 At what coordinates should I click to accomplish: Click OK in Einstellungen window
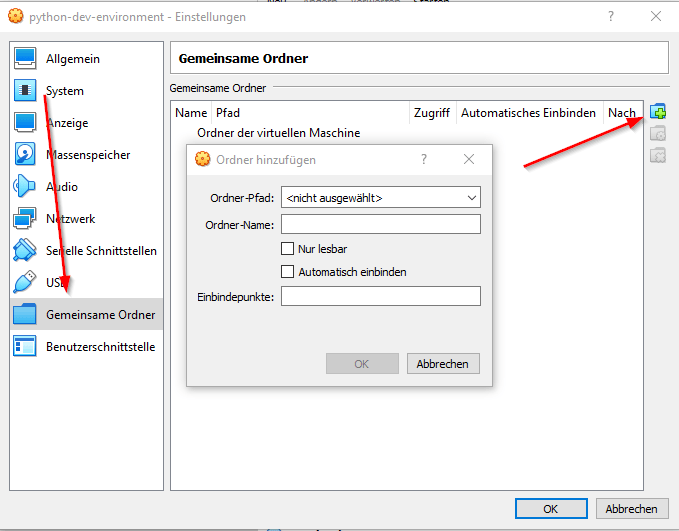pyautogui.click(x=551, y=508)
